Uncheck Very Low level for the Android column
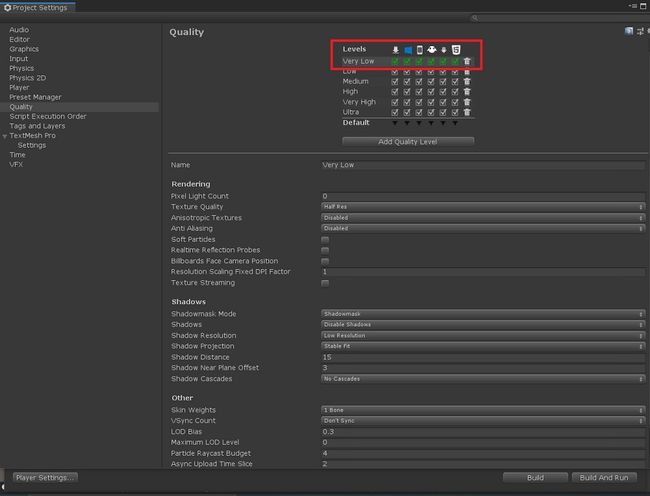 coord(431,61)
